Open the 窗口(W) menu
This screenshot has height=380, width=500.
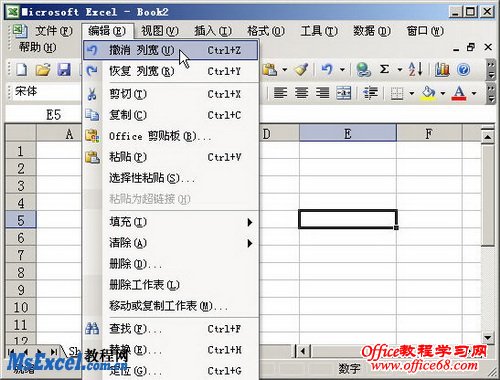(x=425, y=31)
